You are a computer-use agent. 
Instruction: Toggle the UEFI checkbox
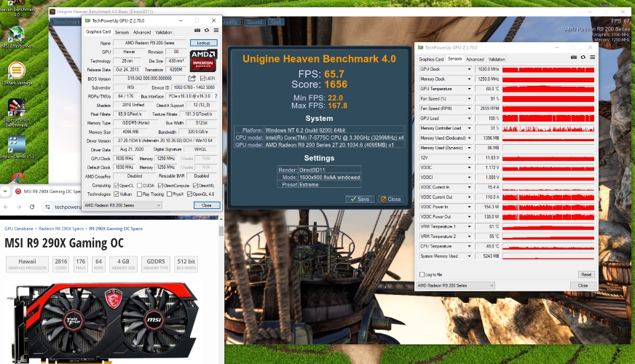(x=202, y=79)
